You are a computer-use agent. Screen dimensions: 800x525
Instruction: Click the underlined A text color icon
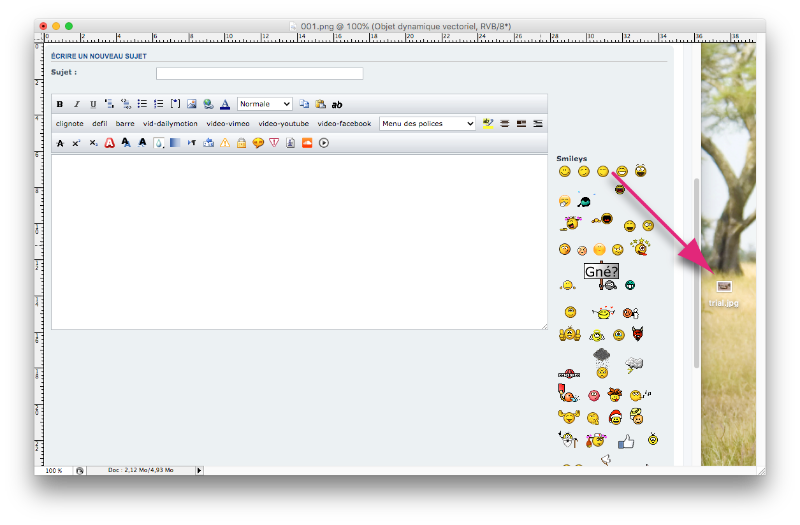tap(225, 104)
